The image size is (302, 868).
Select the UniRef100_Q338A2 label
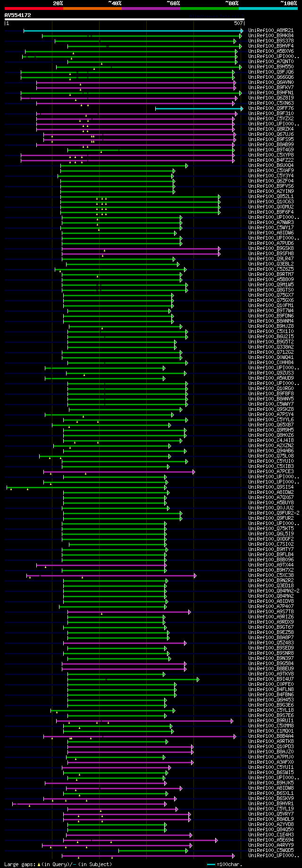[x=271, y=347]
